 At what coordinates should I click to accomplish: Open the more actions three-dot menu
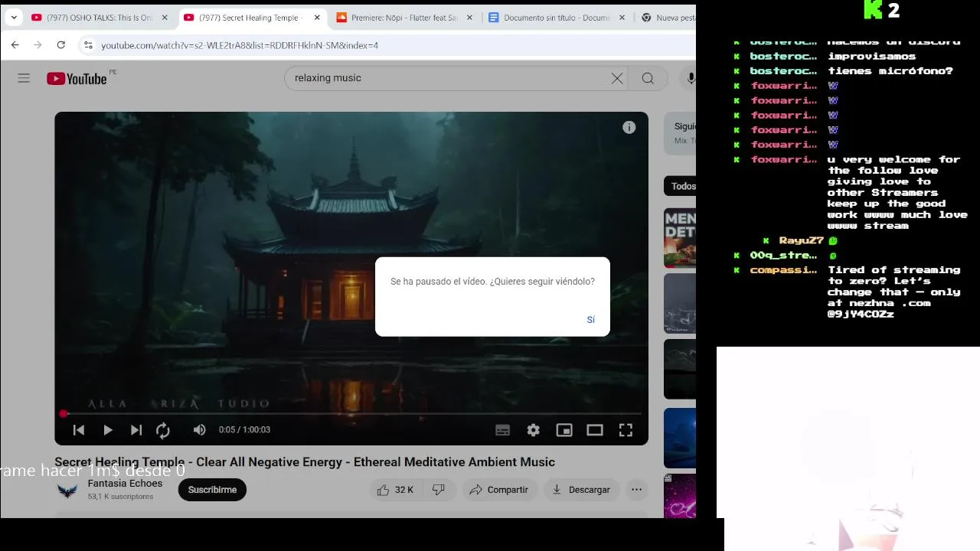click(x=636, y=490)
